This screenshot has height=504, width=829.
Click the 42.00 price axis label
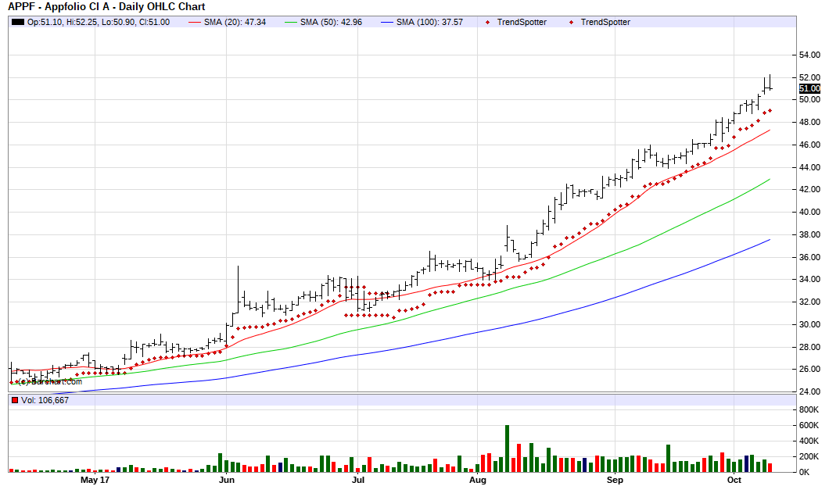809,189
